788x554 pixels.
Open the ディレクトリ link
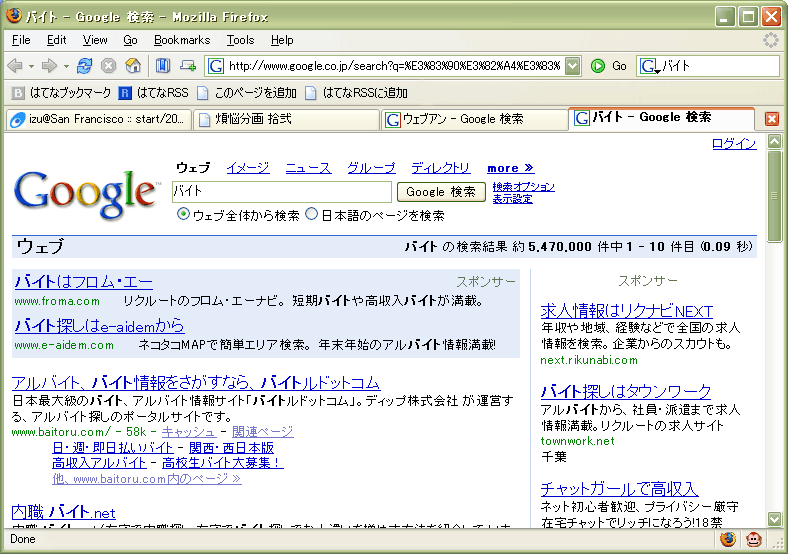pyautogui.click(x=441, y=168)
